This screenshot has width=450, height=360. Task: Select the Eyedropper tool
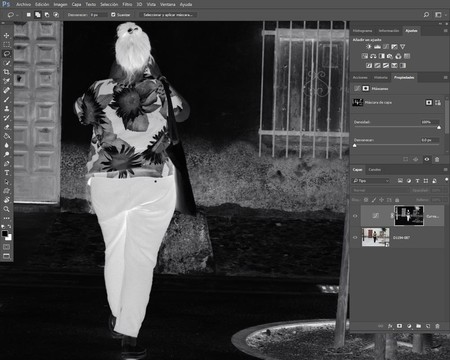[6, 81]
